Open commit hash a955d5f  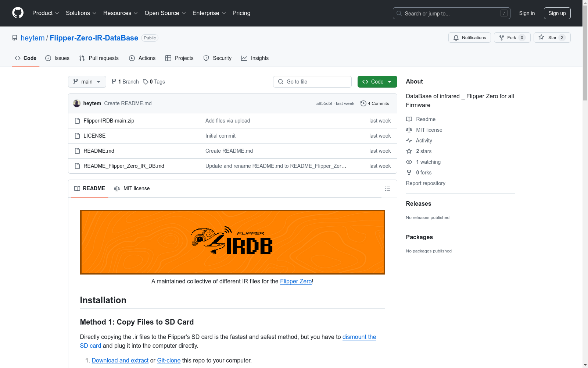(x=324, y=103)
